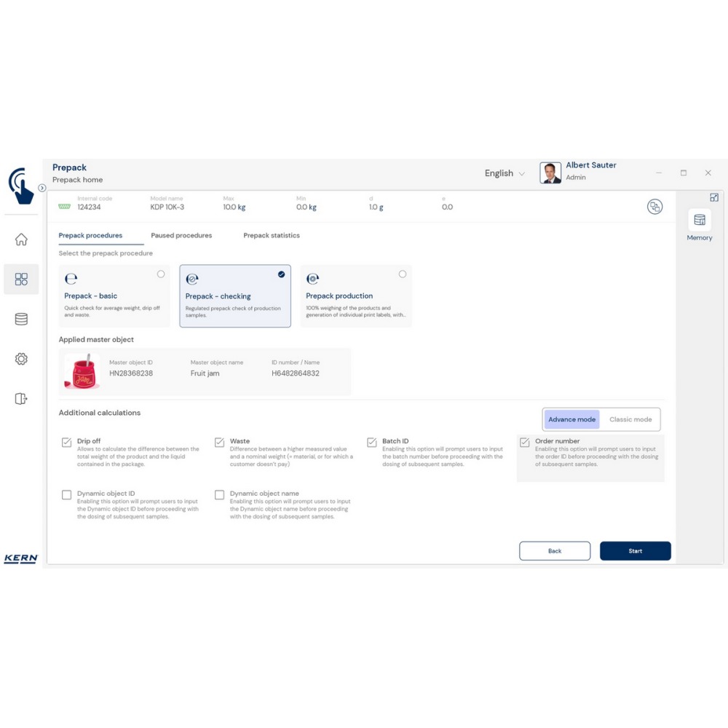Disable the Batch ID checkbox
728x728 pixels.
click(372, 442)
